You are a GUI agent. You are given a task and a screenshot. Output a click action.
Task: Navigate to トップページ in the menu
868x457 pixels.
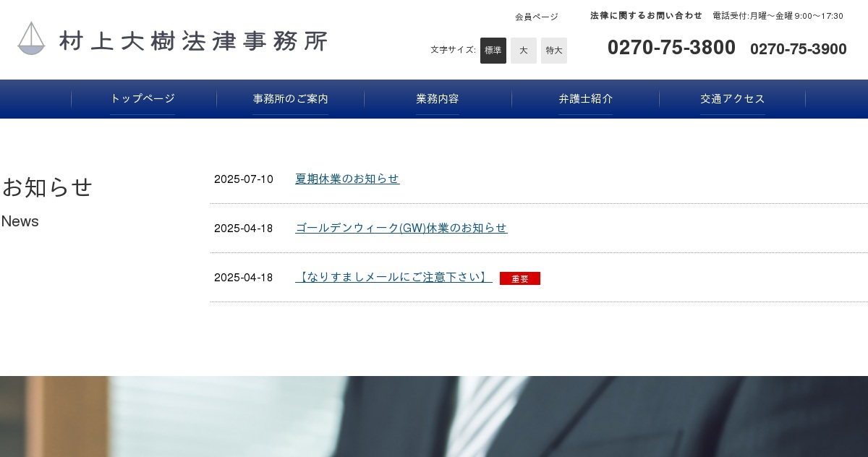pos(142,98)
